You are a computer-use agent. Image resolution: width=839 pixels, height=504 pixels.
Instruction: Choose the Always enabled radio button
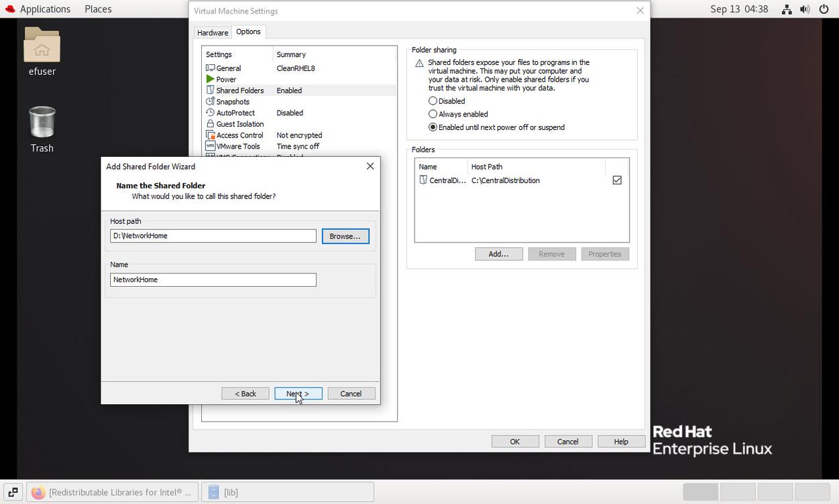[x=433, y=114]
